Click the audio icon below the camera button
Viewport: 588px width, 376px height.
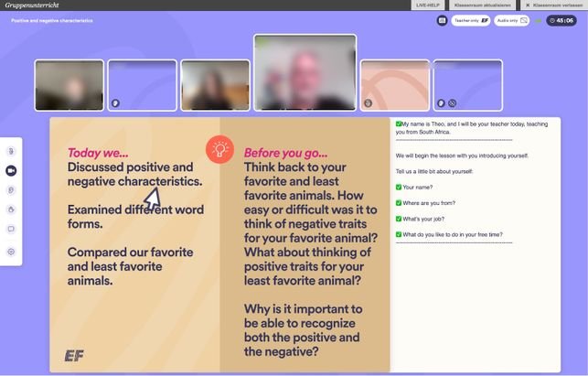pyautogui.click(x=11, y=190)
